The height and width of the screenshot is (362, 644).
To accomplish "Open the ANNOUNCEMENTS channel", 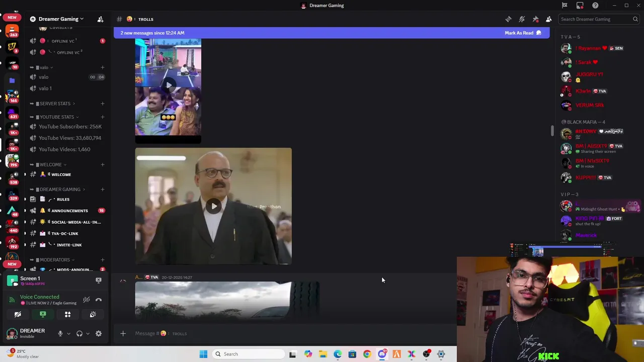I will click(x=67, y=211).
